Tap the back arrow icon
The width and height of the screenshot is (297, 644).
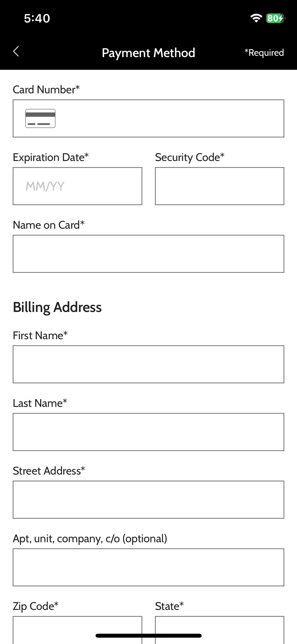pos(16,51)
